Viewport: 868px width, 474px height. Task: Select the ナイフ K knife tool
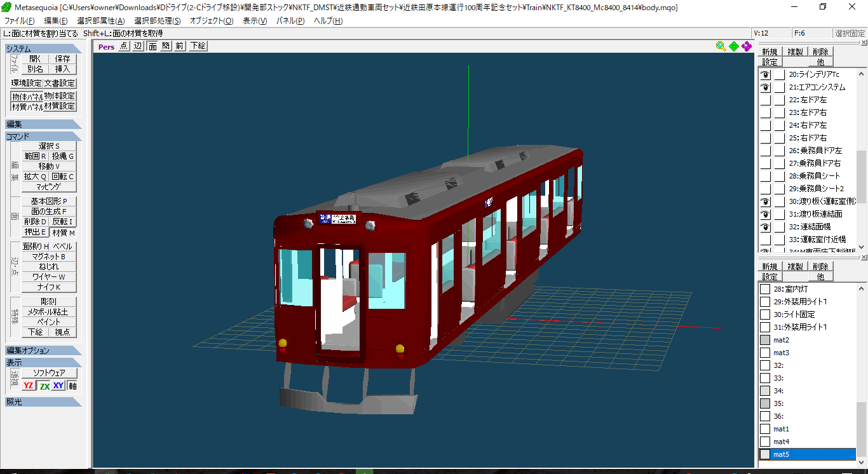click(49, 287)
